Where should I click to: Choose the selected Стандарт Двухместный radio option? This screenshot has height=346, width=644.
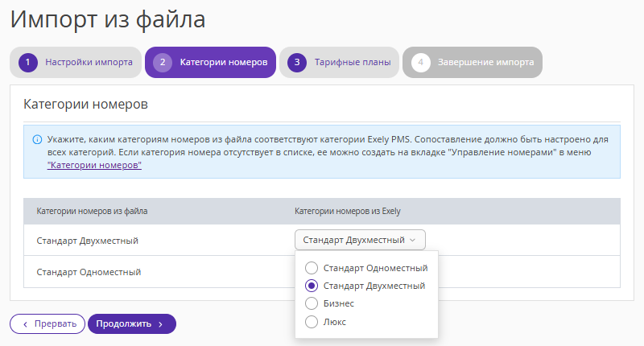point(312,286)
